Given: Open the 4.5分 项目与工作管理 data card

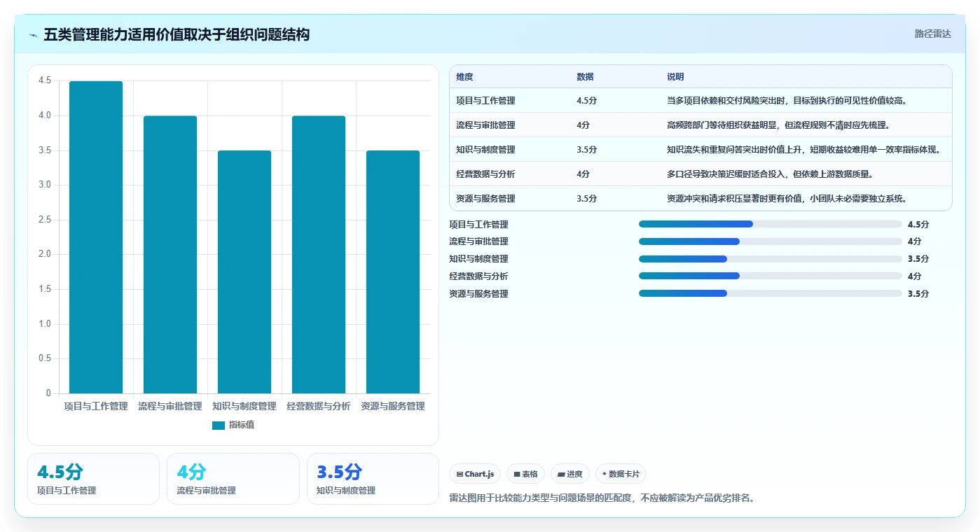Looking at the screenshot, I should coord(93,479).
